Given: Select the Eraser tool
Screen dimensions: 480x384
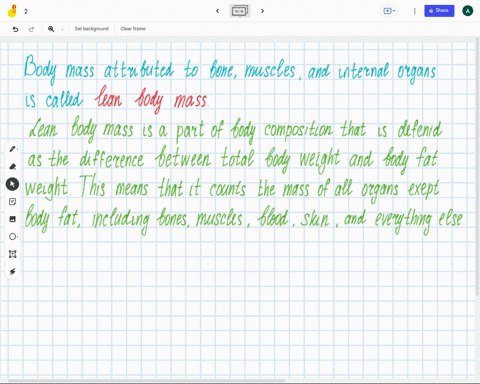Looking at the screenshot, I should (13, 166).
